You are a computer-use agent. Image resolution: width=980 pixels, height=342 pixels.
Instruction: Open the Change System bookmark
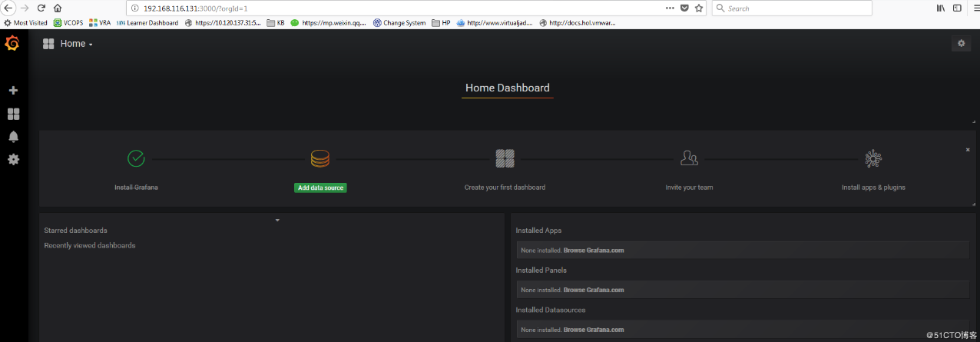point(399,23)
